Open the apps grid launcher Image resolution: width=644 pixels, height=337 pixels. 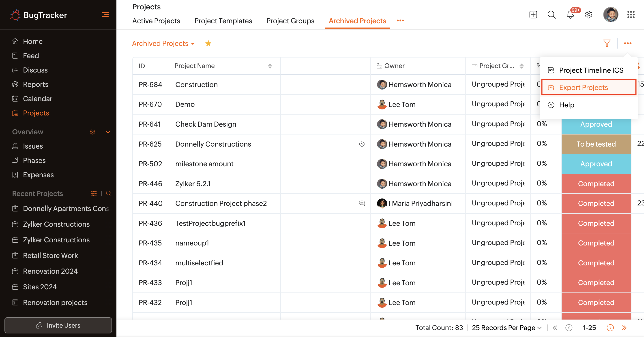[631, 15]
